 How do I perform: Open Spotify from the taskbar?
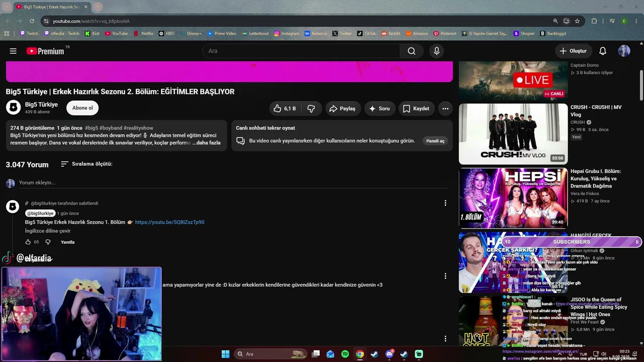click(345, 354)
